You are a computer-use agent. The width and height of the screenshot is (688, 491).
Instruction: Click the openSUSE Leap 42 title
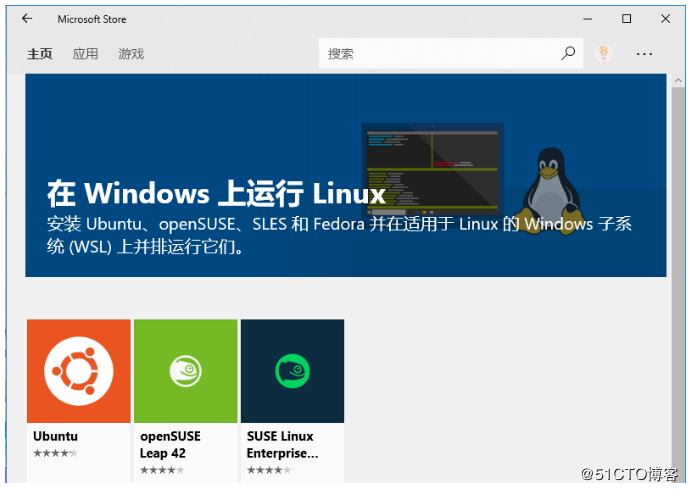coord(170,444)
